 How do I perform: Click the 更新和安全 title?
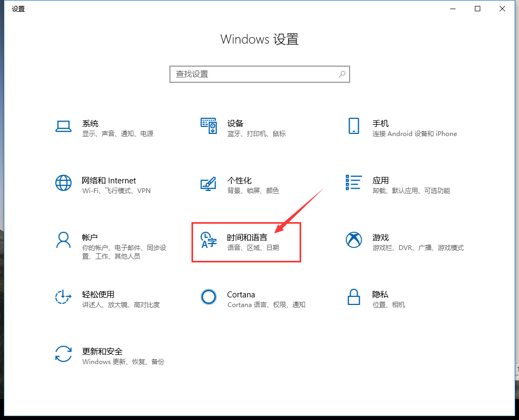(102, 351)
